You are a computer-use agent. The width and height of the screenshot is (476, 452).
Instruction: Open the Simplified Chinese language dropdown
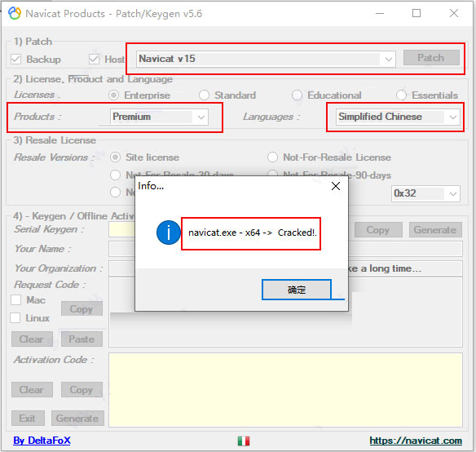point(398,117)
